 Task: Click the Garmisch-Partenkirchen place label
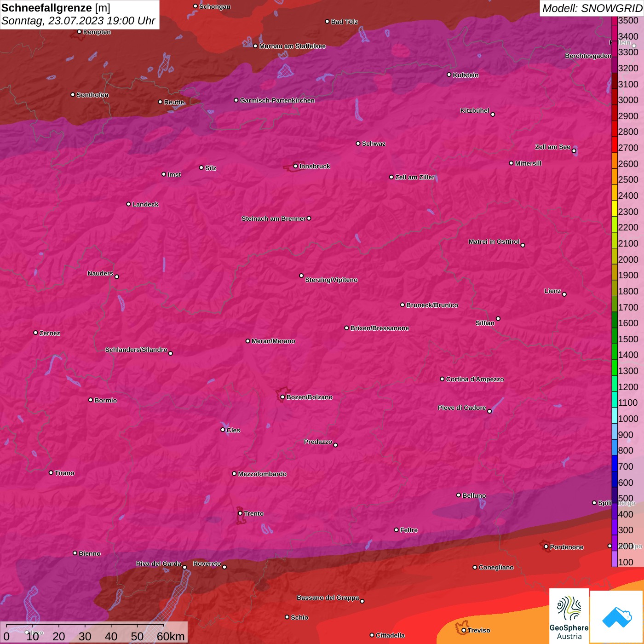(277, 100)
